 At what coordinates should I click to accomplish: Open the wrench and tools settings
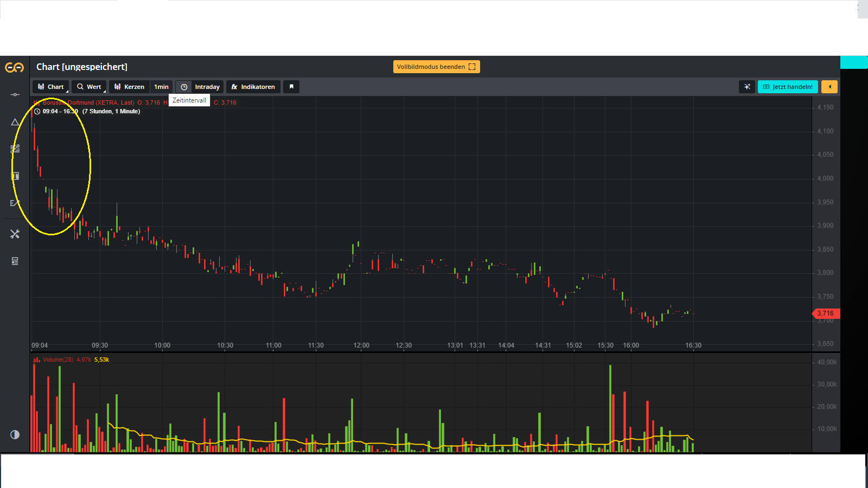(x=15, y=234)
